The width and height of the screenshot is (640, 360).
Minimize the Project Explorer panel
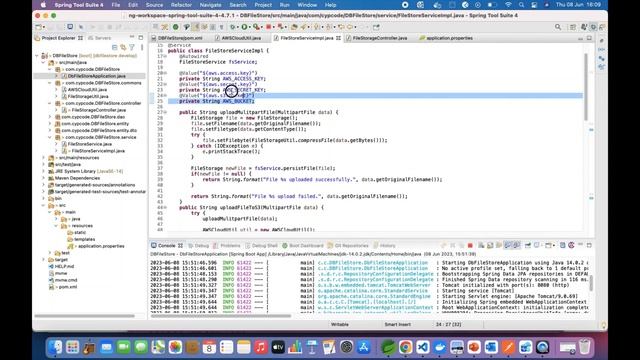pyautogui.click(x=132, y=38)
